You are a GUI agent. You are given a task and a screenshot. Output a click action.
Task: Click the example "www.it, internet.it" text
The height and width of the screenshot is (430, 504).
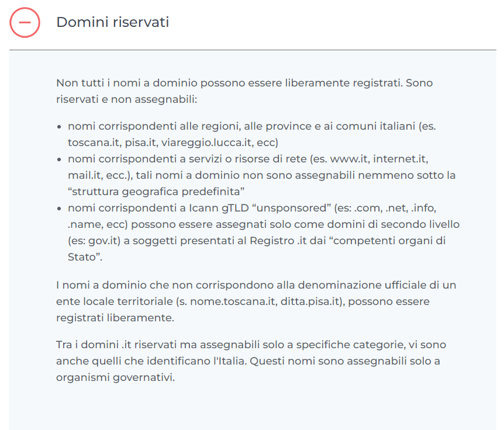[375, 158]
